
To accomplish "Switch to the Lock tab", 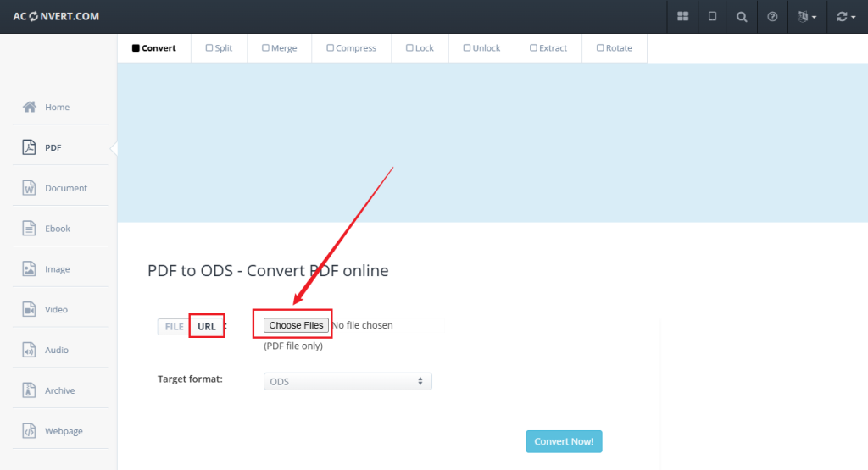I will tap(420, 48).
